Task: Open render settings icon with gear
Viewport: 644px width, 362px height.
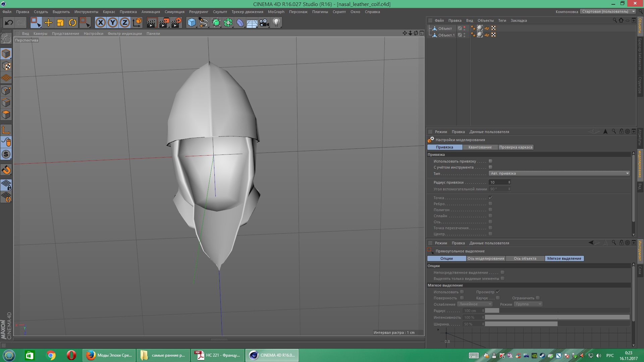Action: click(x=176, y=23)
